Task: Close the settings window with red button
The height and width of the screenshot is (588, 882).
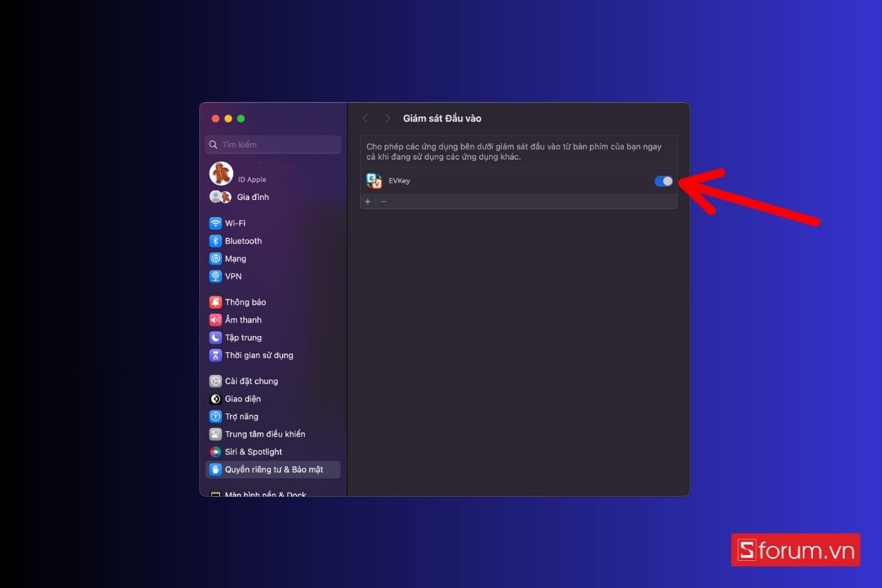Action: tap(215, 118)
